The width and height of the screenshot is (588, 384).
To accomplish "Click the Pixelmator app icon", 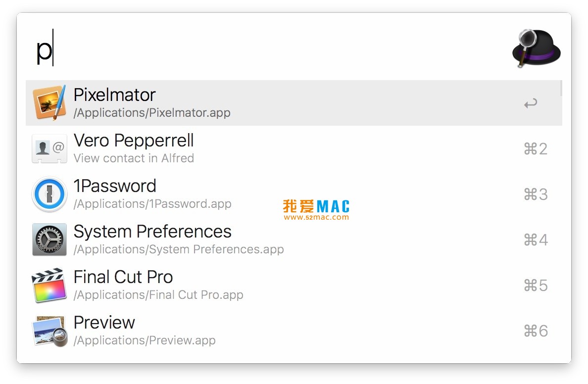I will tap(49, 102).
